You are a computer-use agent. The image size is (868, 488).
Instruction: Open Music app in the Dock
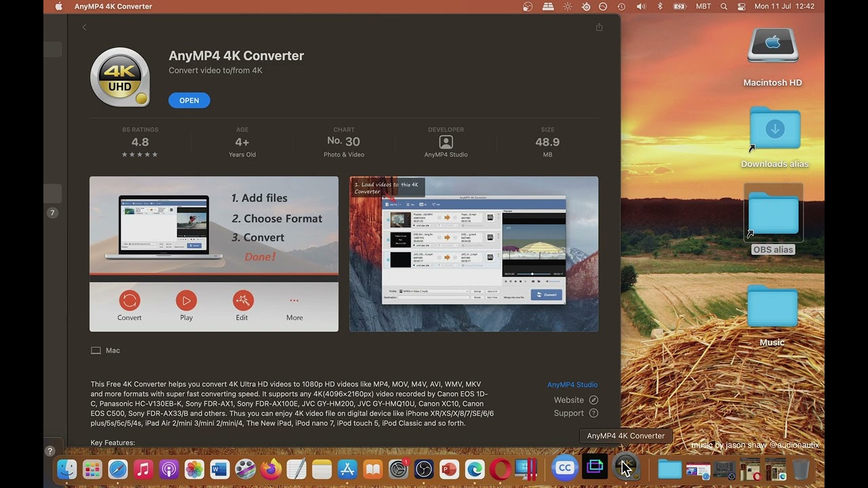143,469
